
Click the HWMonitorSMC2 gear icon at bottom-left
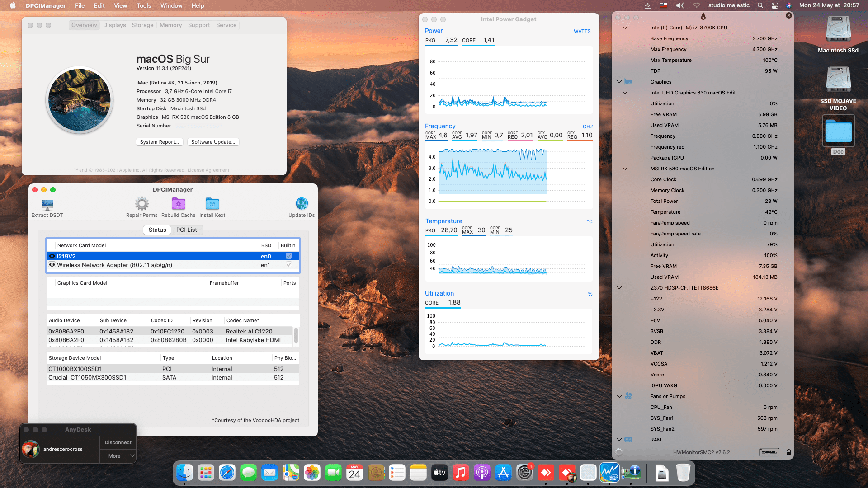click(619, 452)
